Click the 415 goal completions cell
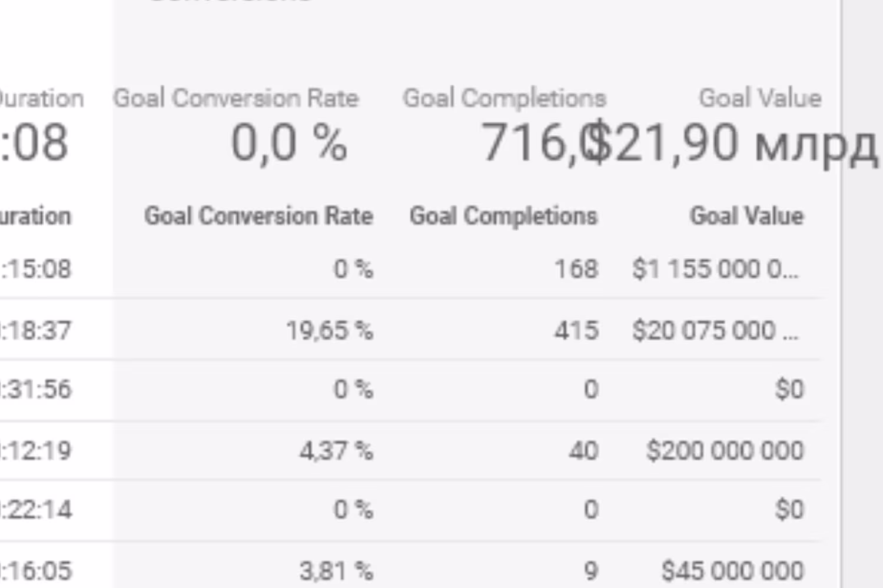The height and width of the screenshot is (588, 883). pos(576,330)
